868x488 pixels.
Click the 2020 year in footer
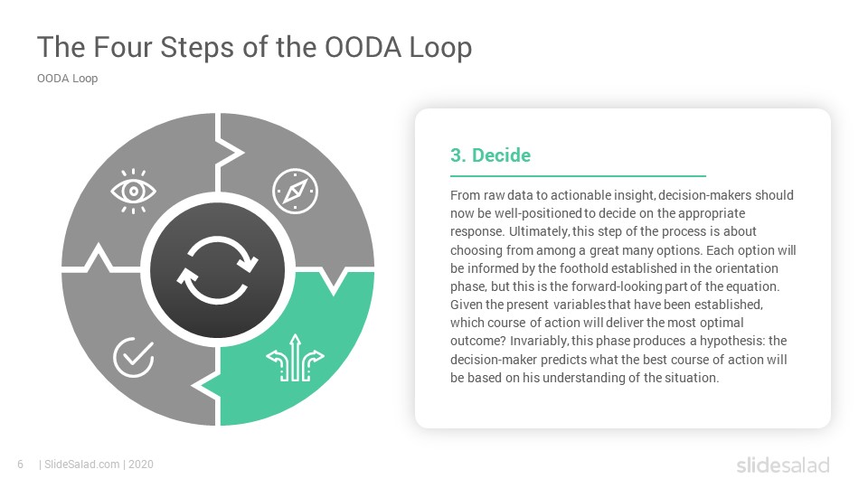(141, 465)
